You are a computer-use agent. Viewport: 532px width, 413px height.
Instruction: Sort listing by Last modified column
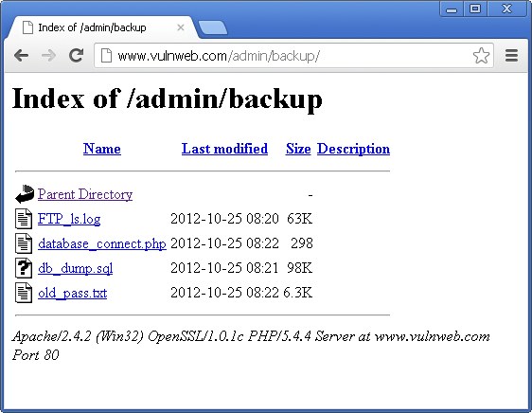tap(224, 149)
